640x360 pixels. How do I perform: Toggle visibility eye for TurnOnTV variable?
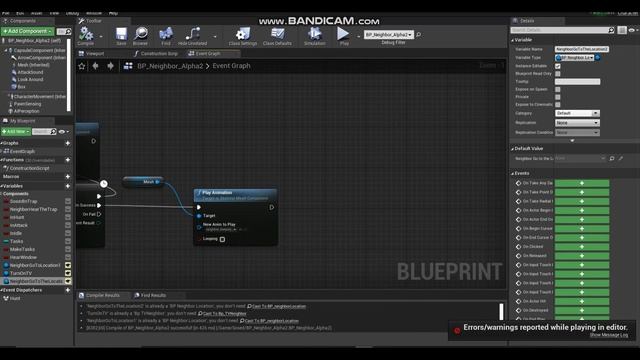coord(68,273)
